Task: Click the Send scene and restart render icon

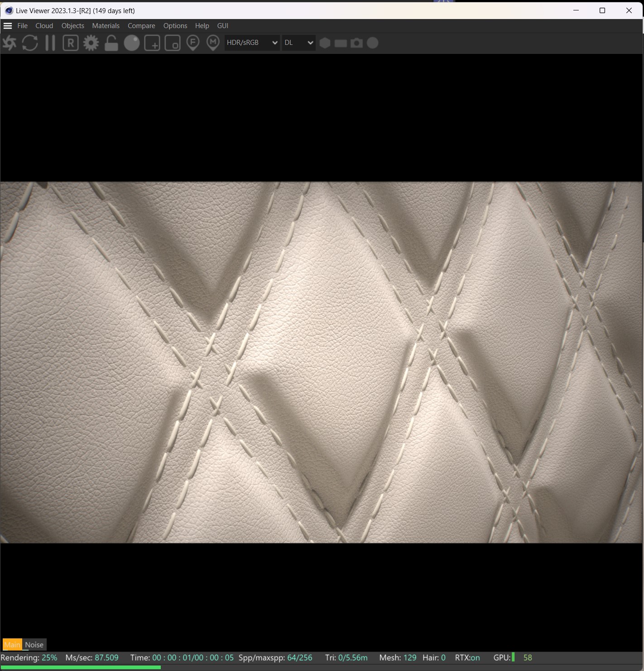Action: (x=10, y=43)
